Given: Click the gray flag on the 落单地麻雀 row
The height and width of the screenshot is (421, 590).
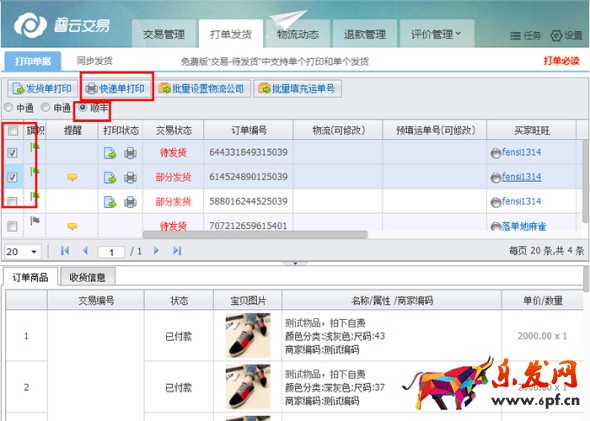Looking at the screenshot, I should [35, 220].
